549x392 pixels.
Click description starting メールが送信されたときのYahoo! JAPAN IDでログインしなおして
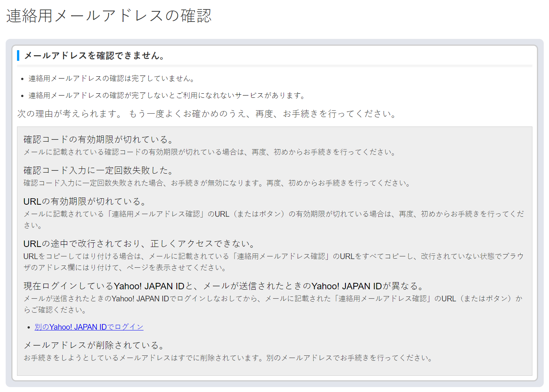coord(273,304)
